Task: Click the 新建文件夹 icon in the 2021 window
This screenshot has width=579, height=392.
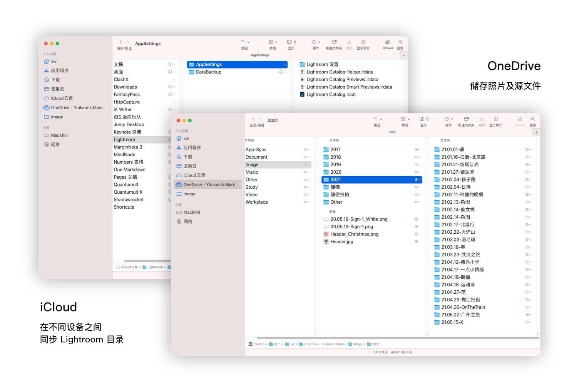Action: point(466,119)
